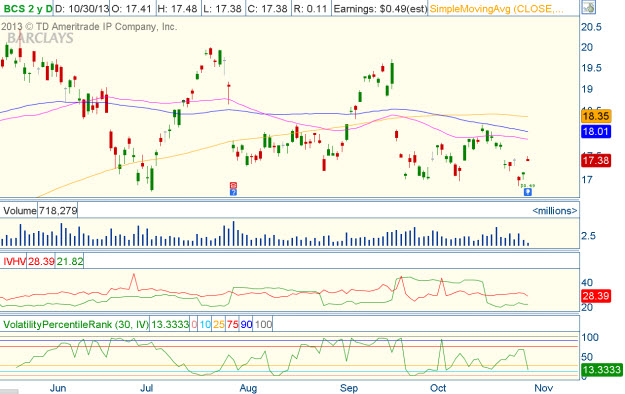
Task: Click the IVHV study label
Action: pos(14,262)
